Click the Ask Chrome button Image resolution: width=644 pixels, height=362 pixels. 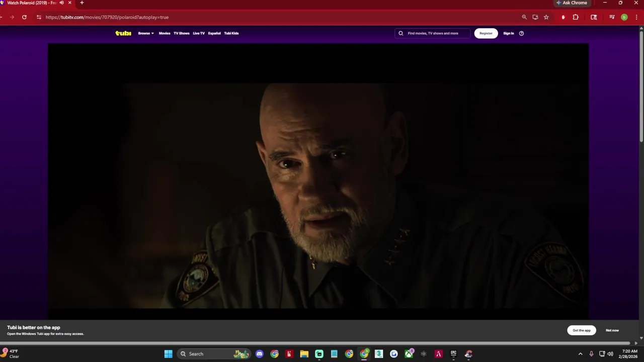pos(572,3)
